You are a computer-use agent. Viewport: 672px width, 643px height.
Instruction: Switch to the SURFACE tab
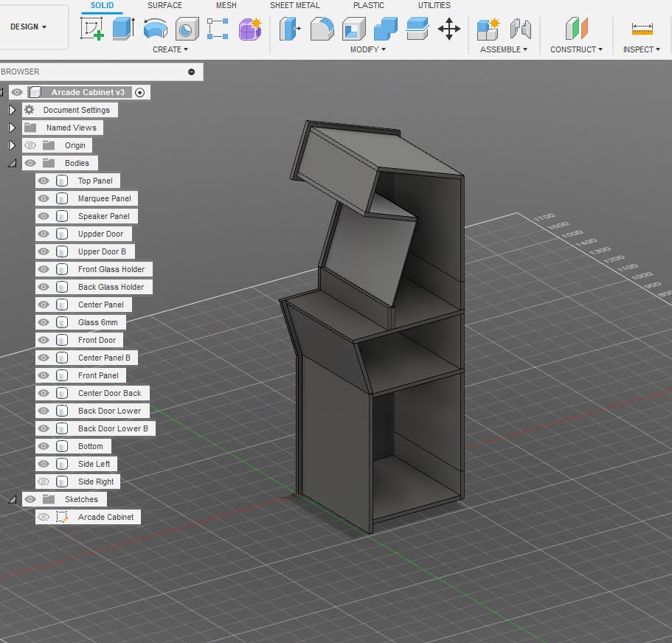(x=164, y=6)
